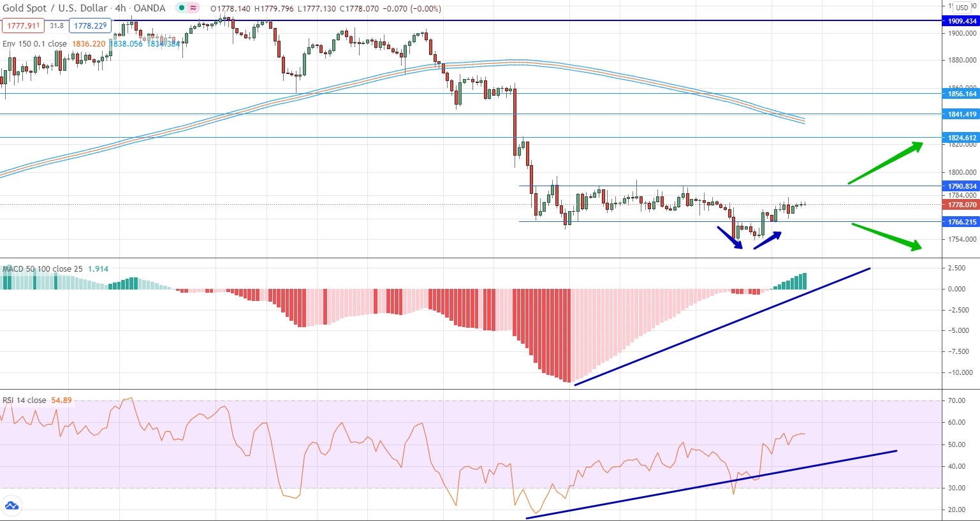
Task: Click the 20.00 RSI axis label
Action: pyautogui.click(x=956, y=510)
